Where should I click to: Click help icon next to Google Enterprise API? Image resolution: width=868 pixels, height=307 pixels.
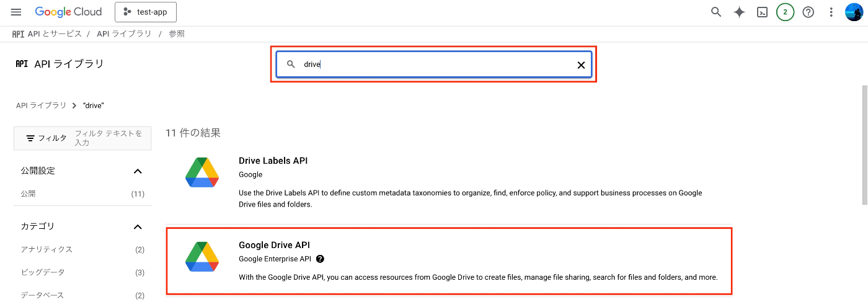pyautogui.click(x=320, y=259)
